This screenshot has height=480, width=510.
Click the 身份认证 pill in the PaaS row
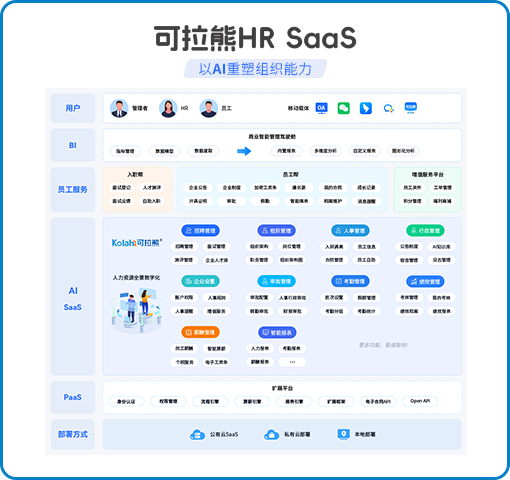126,401
